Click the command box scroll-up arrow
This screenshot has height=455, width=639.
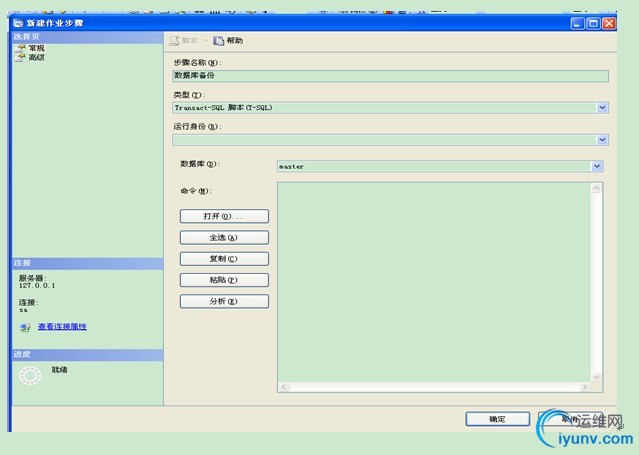596,188
